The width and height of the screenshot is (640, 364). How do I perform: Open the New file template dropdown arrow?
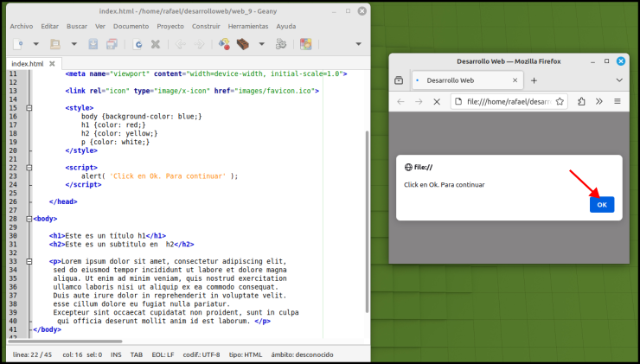(x=36, y=44)
